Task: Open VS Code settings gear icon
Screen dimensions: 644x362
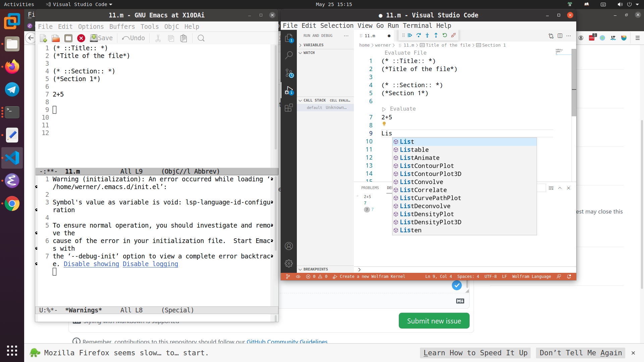Action: (x=289, y=263)
